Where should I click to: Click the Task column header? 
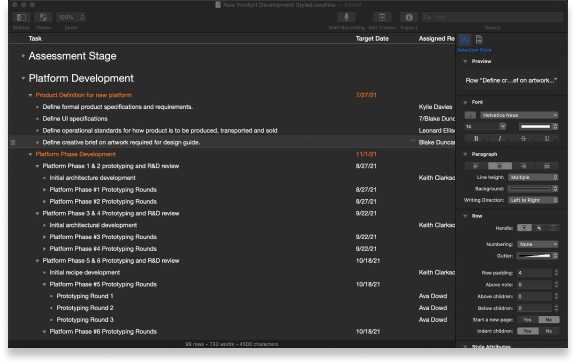pos(35,39)
